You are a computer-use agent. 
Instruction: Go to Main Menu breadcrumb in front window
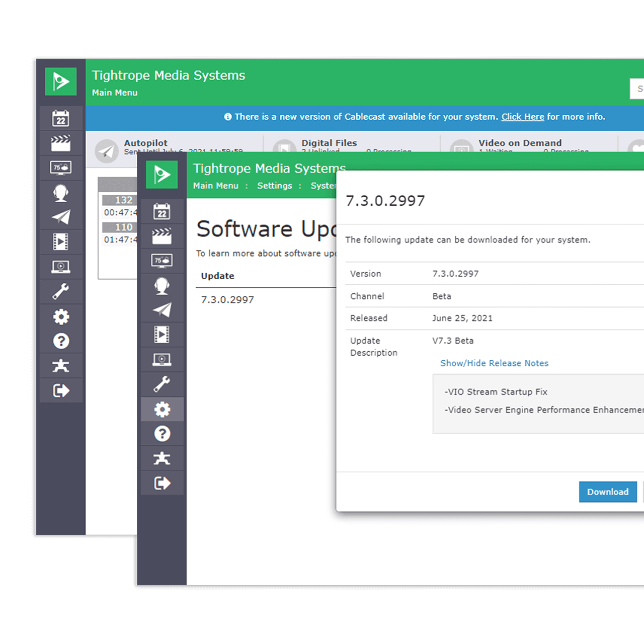tap(216, 186)
